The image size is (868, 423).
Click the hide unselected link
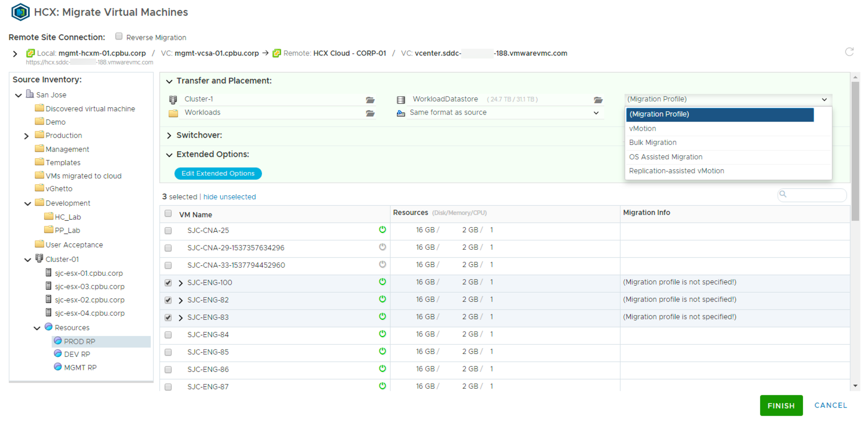[x=229, y=197]
